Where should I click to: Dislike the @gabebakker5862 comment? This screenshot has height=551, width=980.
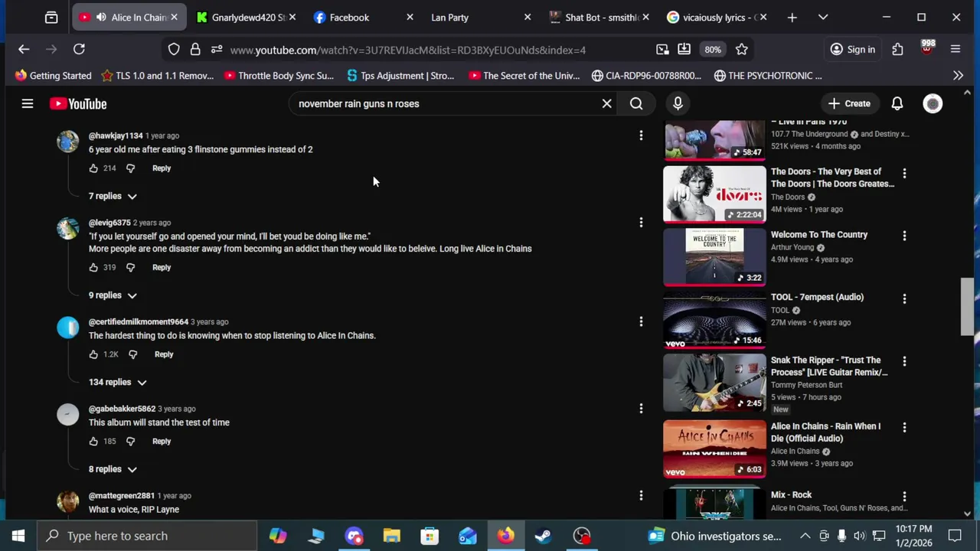click(x=130, y=441)
